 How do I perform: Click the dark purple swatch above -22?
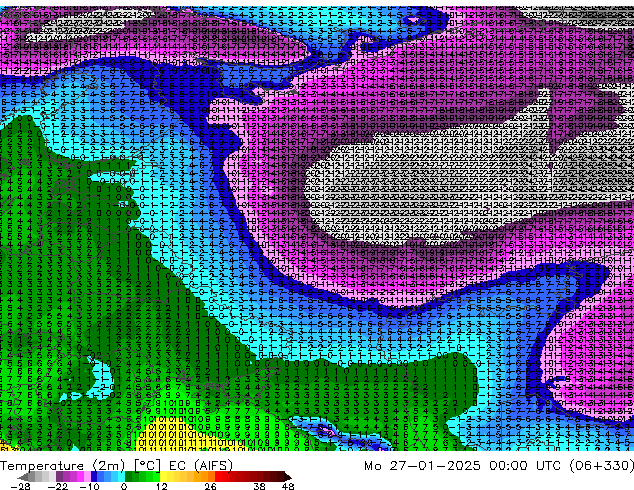pos(59,476)
